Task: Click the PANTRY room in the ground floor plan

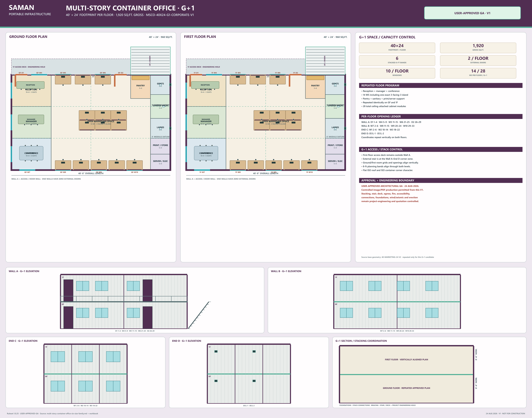Action: point(140,87)
